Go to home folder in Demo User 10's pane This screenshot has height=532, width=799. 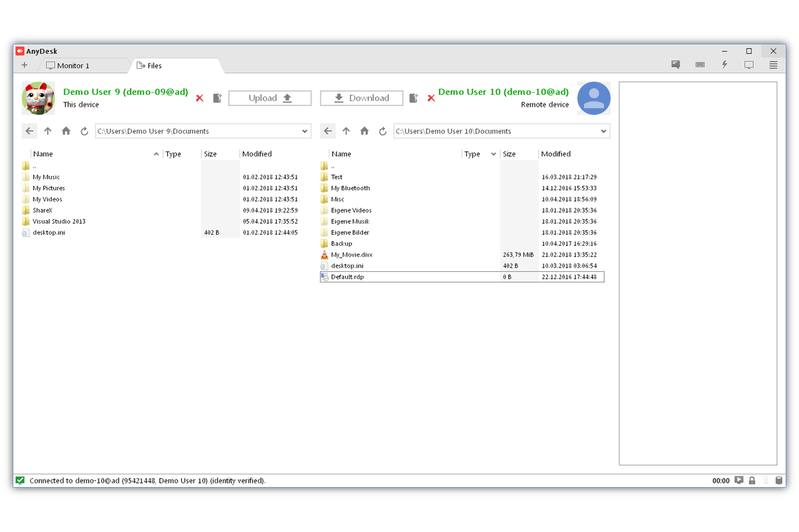(x=365, y=131)
